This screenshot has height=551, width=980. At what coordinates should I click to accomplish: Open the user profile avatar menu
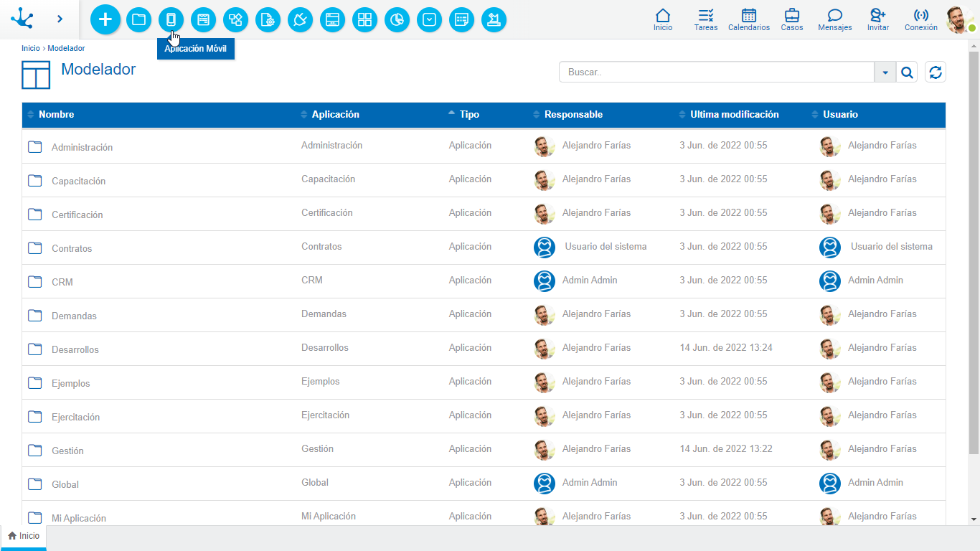pyautogui.click(x=960, y=19)
